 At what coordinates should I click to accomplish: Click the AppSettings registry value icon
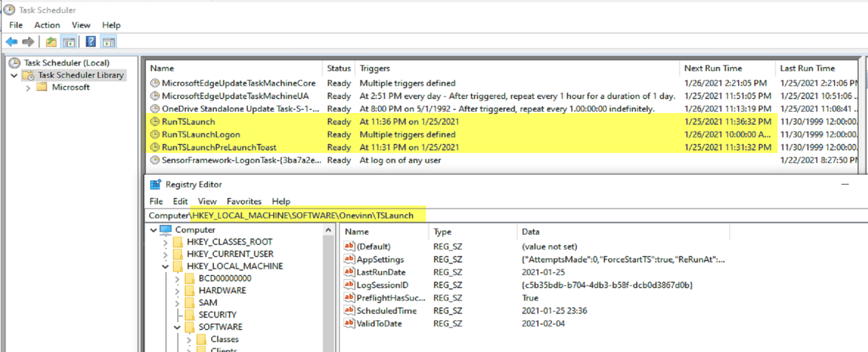click(x=349, y=259)
